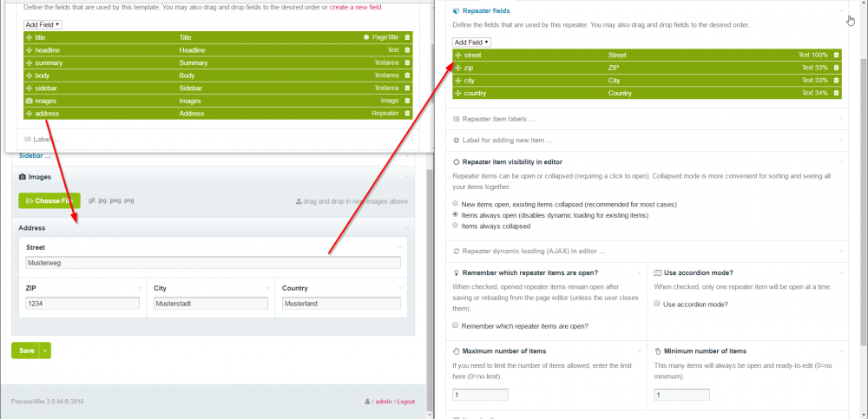Expand 'Label for adding new item' section
Screen dimensions: 868x419
click(x=508, y=141)
